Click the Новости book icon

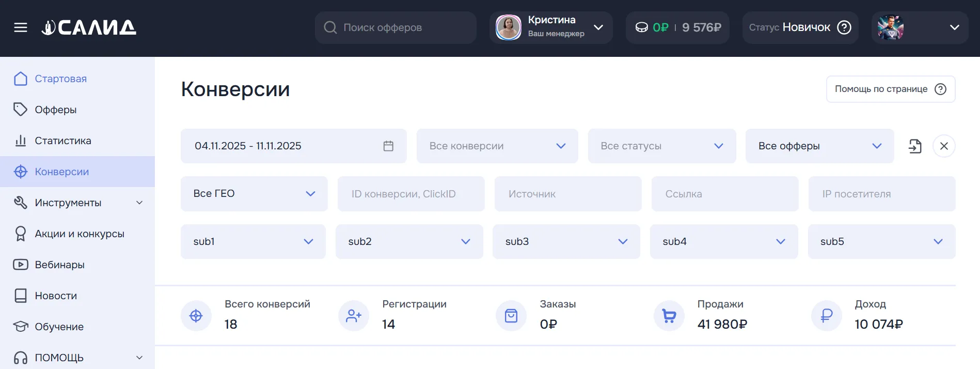21,296
